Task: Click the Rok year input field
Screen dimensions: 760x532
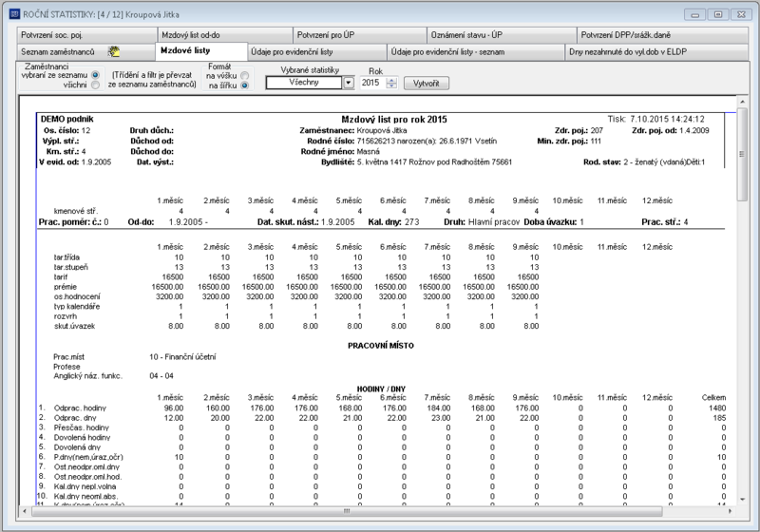Action: tap(372, 83)
